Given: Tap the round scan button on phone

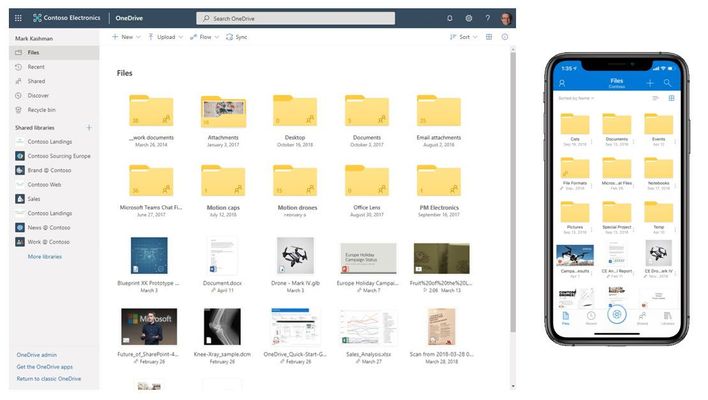Looking at the screenshot, I should pyautogui.click(x=617, y=314).
